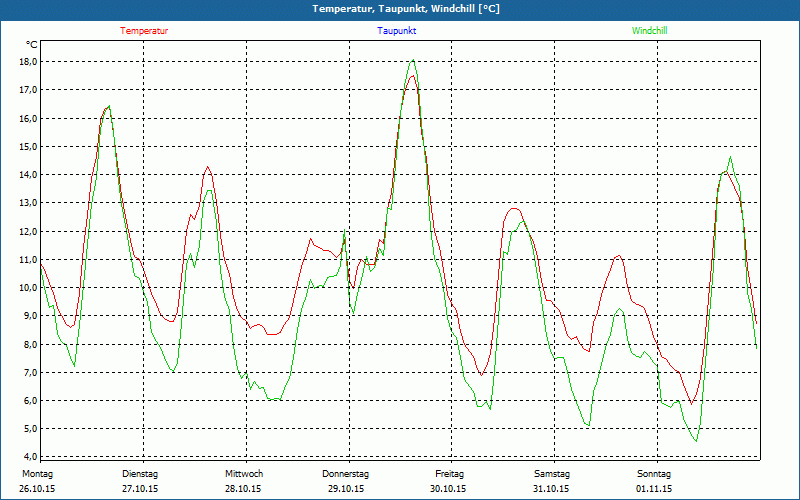
Task: Click the date 28.10.15
Action: click(x=243, y=489)
